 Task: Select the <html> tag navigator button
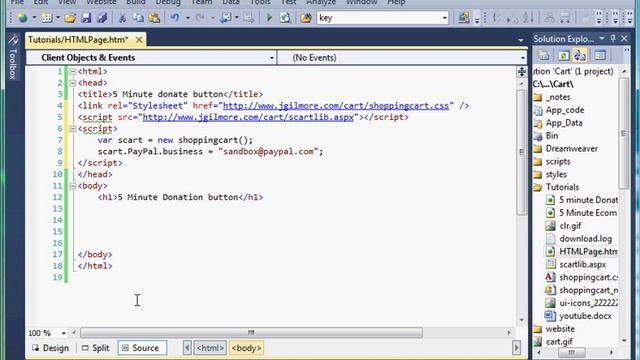210,348
